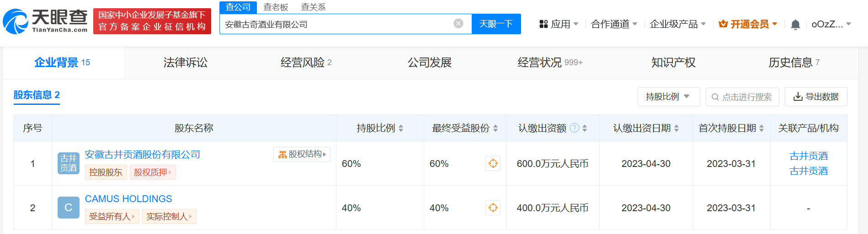The width and height of the screenshot is (868, 234).
Task: Sort by 认缴出资额 column
Action: [585, 128]
